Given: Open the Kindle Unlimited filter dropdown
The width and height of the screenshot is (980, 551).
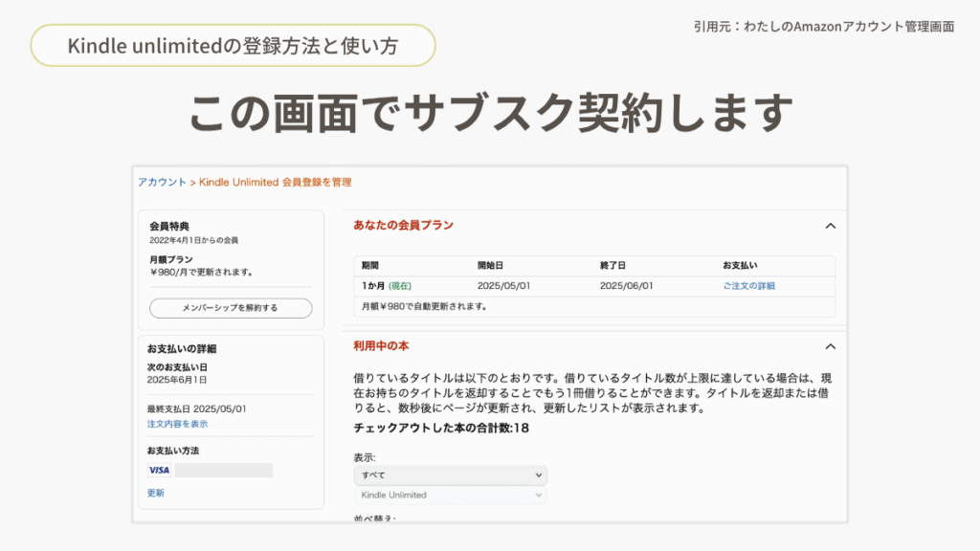Looking at the screenshot, I should point(450,496).
